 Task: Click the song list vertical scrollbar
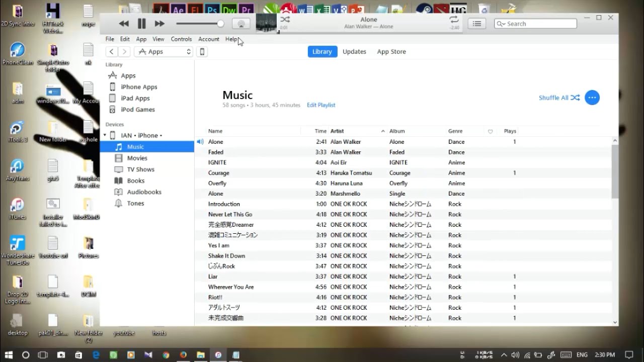615,171
